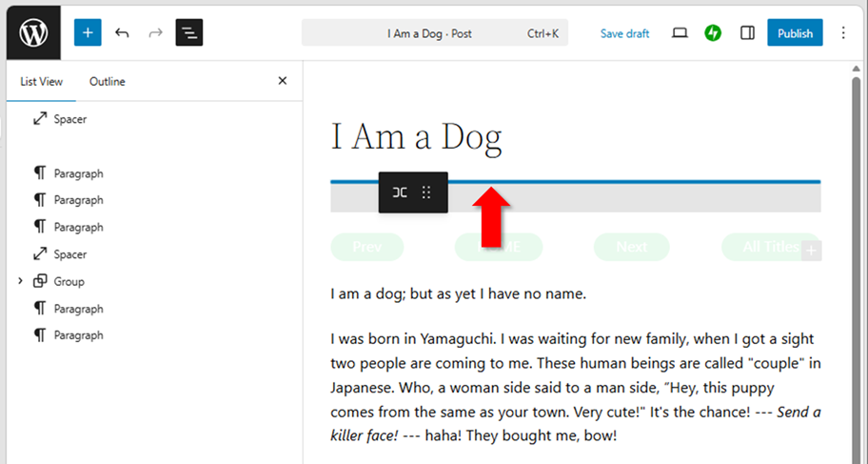Switch to the Outline tab

(107, 82)
